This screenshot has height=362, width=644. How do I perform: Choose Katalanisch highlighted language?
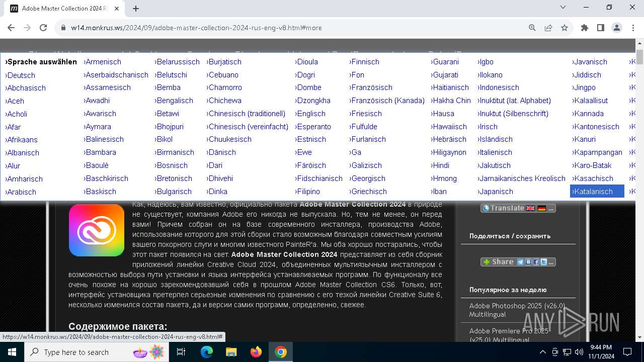click(597, 192)
